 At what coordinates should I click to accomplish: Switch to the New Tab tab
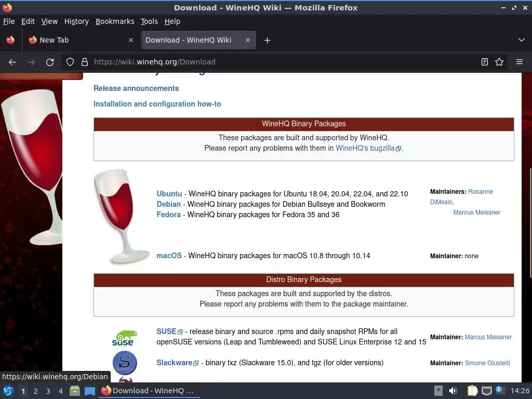point(81,40)
